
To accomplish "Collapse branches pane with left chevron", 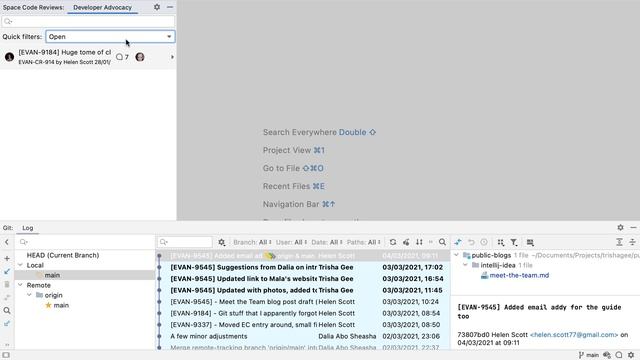I will [x=7, y=242].
